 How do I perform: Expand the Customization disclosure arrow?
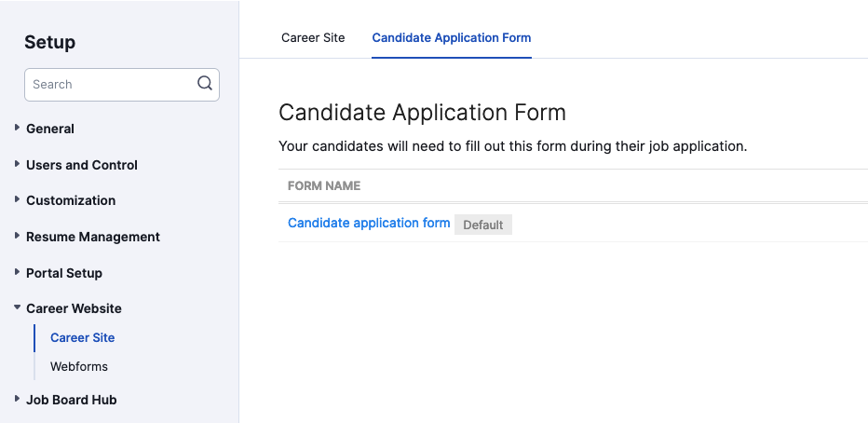[x=17, y=200]
